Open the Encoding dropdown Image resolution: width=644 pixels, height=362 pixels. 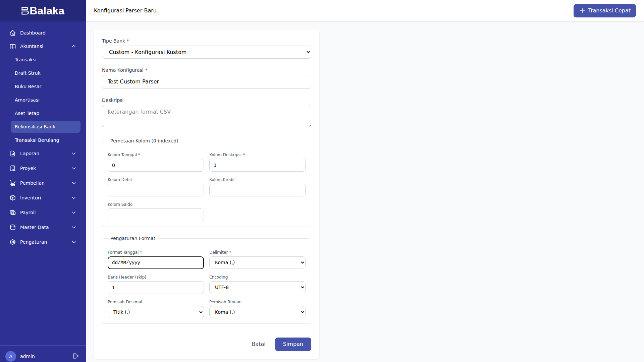(257, 287)
